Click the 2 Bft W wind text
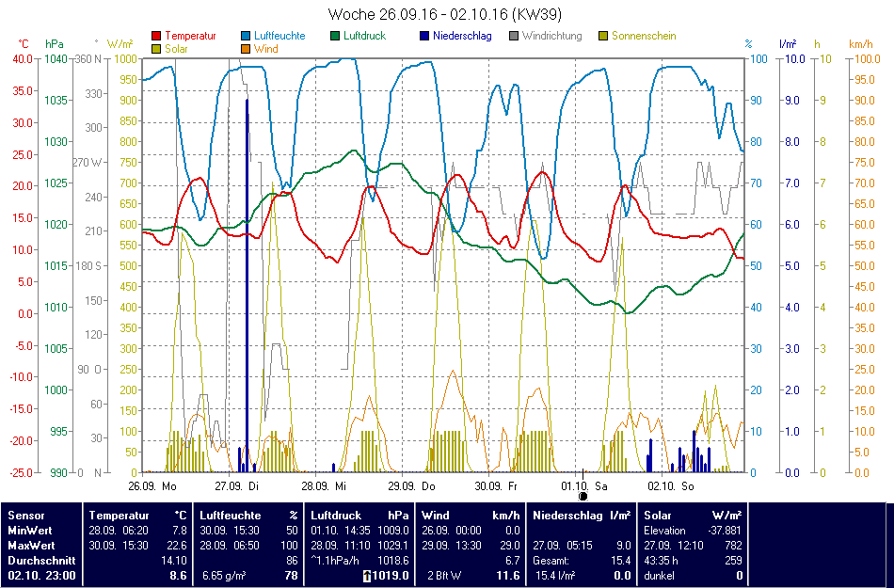The image size is (894, 588). [x=446, y=576]
